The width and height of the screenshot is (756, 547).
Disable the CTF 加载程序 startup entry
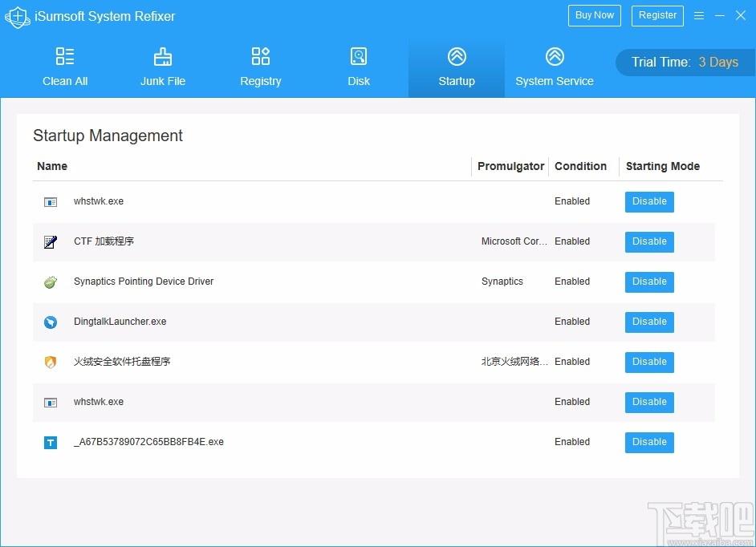(x=649, y=241)
